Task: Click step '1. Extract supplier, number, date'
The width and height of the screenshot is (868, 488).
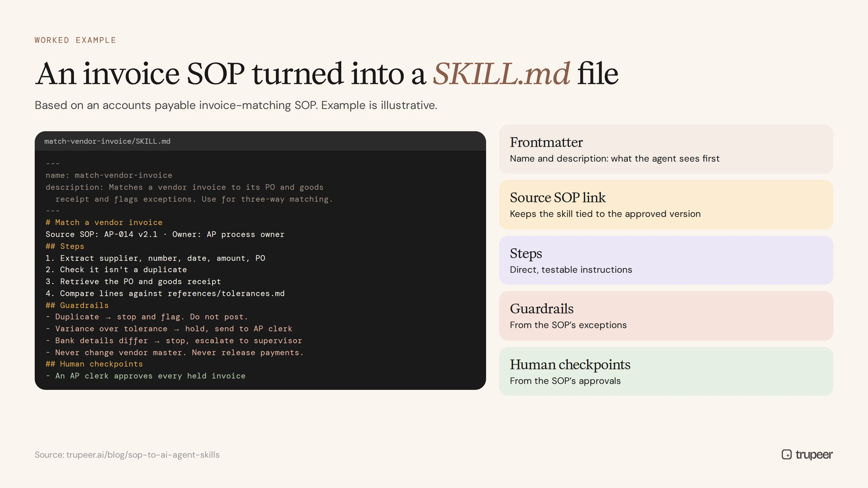Action: click(155, 258)
